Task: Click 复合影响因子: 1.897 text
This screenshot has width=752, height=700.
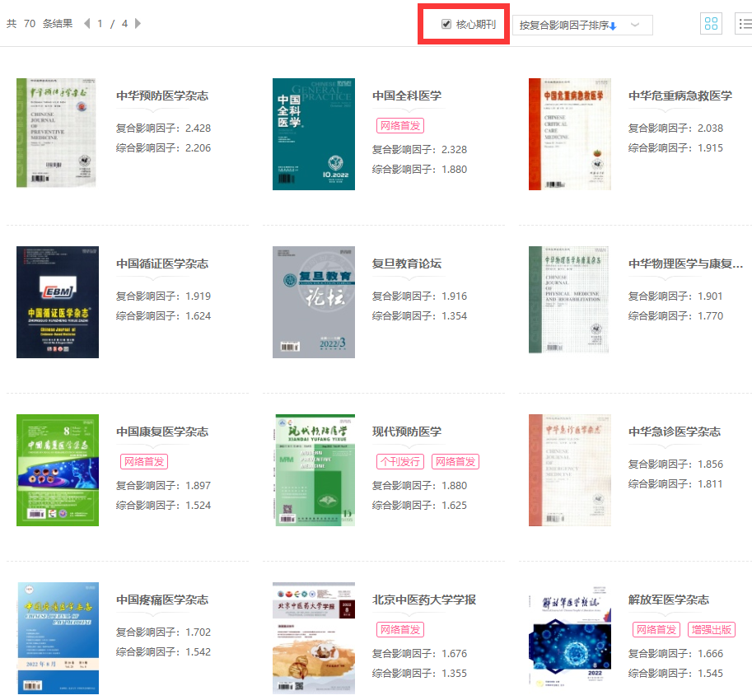Action: 163,486
